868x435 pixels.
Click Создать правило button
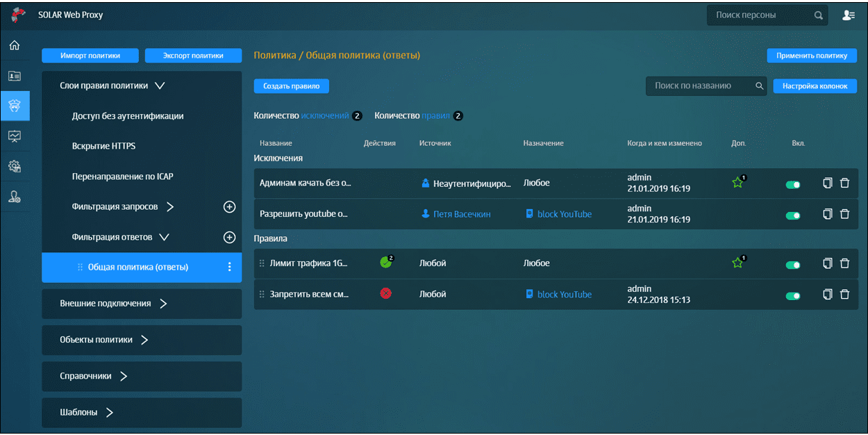coord(291,86)
